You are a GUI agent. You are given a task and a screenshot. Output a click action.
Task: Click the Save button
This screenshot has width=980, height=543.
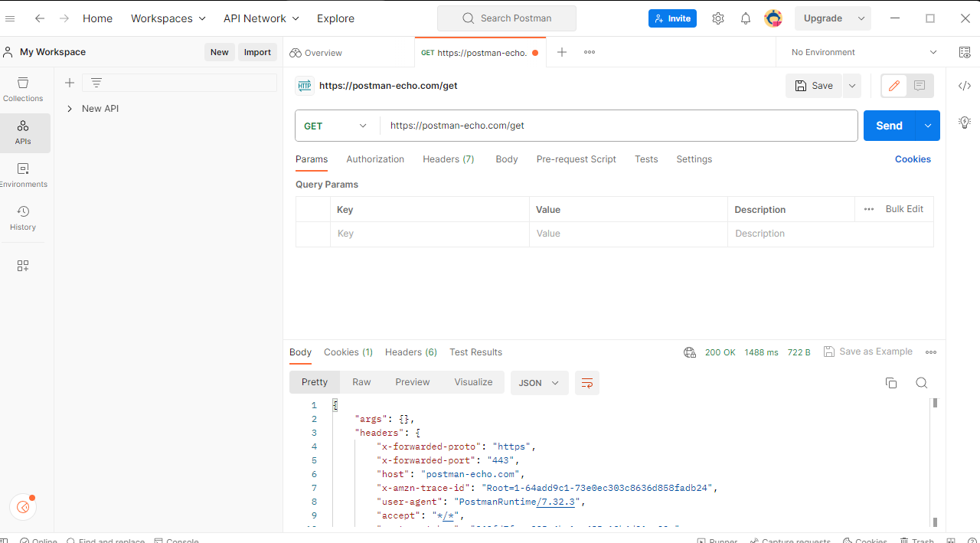point(814,86)
